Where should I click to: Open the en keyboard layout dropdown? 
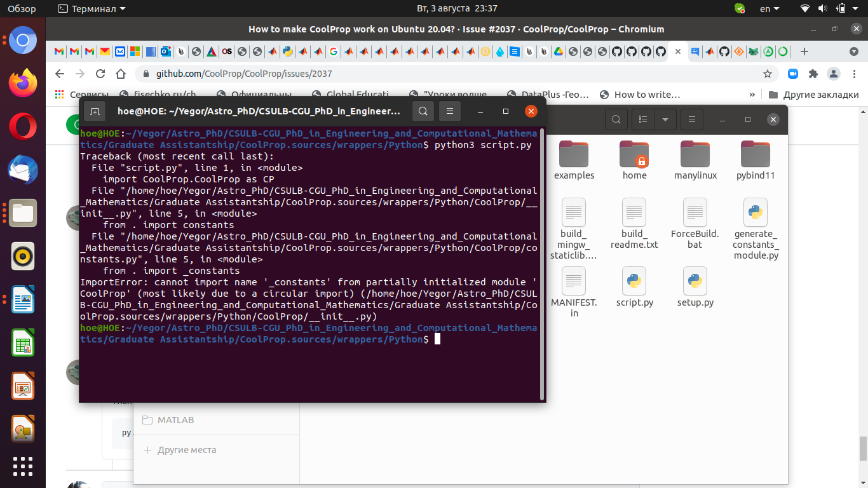[770, 9]
